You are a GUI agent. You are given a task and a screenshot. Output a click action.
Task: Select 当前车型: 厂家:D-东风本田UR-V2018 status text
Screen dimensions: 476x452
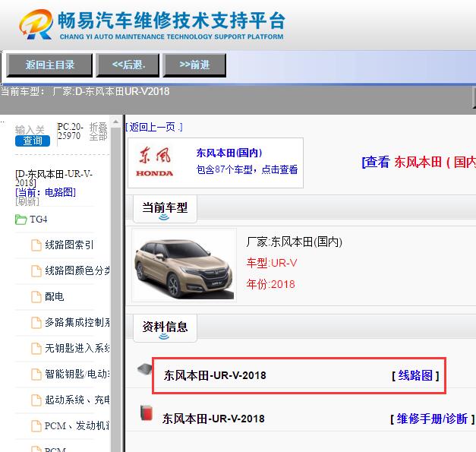click(x=85, y=91)
